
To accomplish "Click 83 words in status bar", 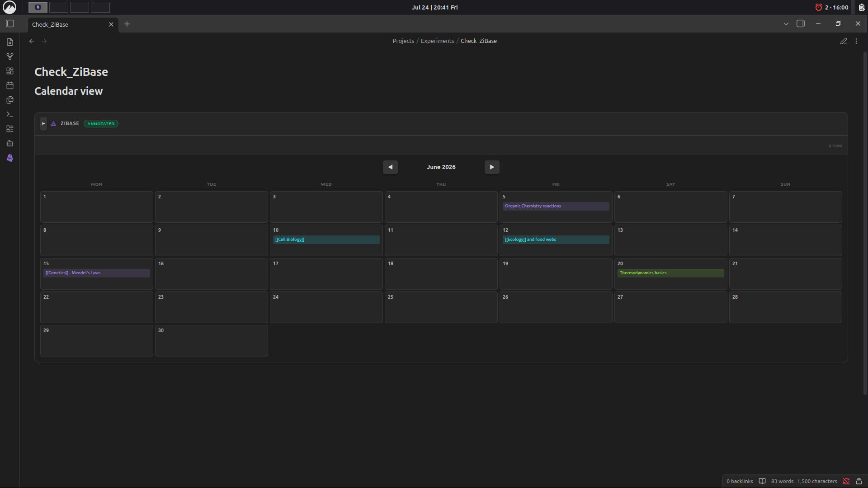I will [782, 481].
